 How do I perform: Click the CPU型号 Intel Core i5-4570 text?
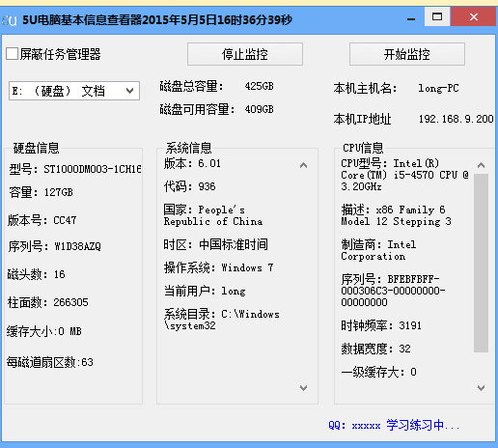[404, 175]
